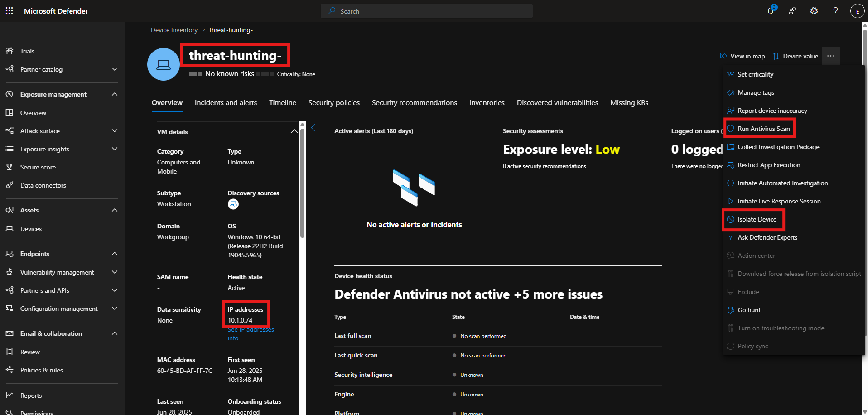This screenshot has width=868, height=415.
Task: Open the notifications bell icon
Action: point(771,11)
